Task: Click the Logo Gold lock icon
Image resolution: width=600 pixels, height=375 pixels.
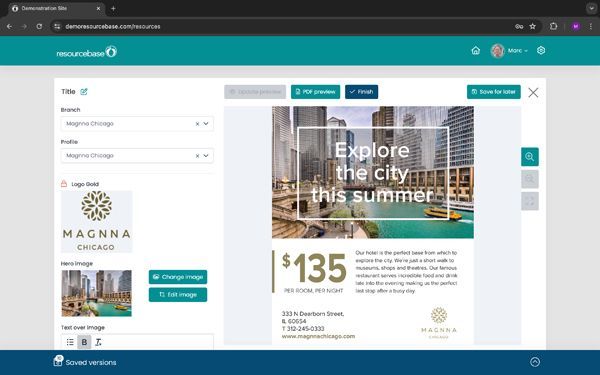Action: tap(64, 184)
